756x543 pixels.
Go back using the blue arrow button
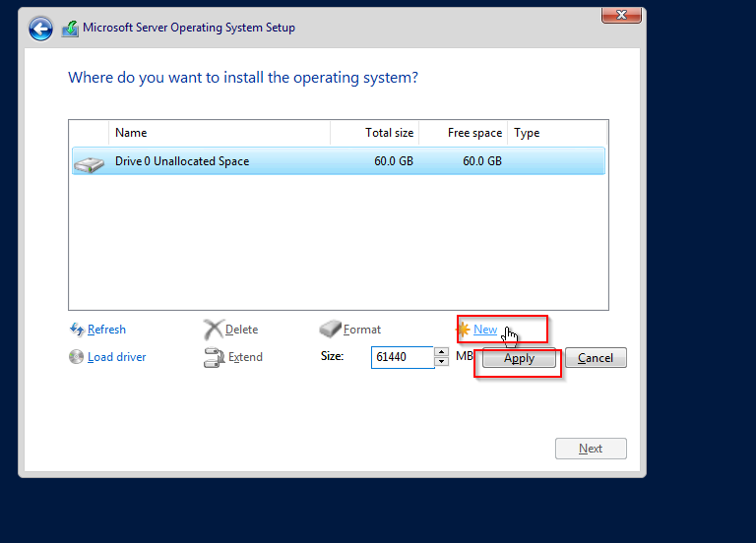[40, 29]
